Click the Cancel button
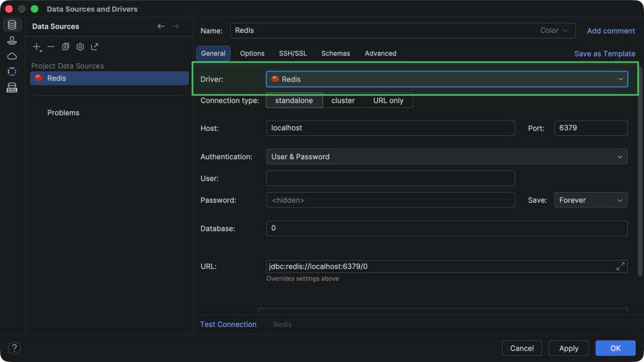Viewport: 644px width, 362px height. coord(522,348)
